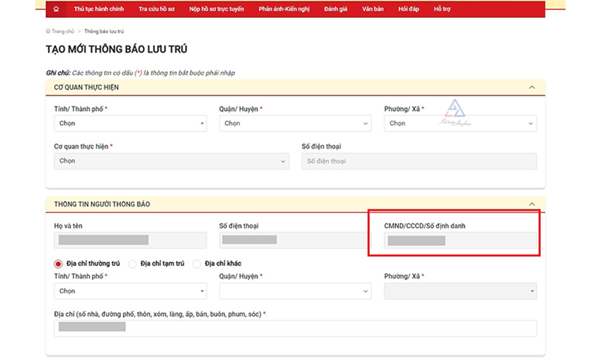Select Địa chỉ tạm trú radio option
Screen dimensions: 601x364
click(132, 264)
